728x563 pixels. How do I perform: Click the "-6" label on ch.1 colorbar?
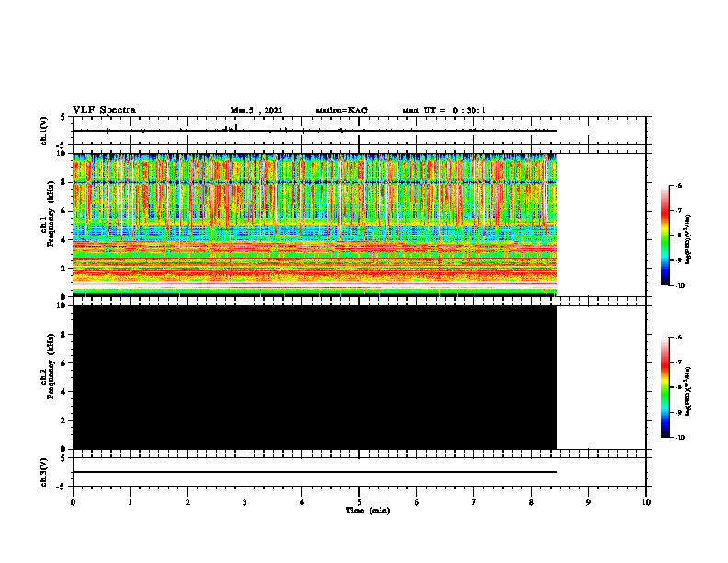click(678, 186)
